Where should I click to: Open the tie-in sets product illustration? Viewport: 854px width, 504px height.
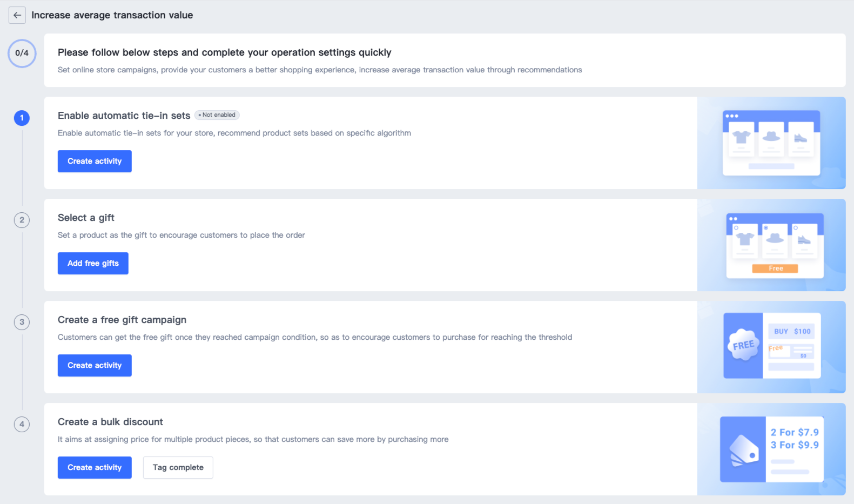tap(771, 143)
